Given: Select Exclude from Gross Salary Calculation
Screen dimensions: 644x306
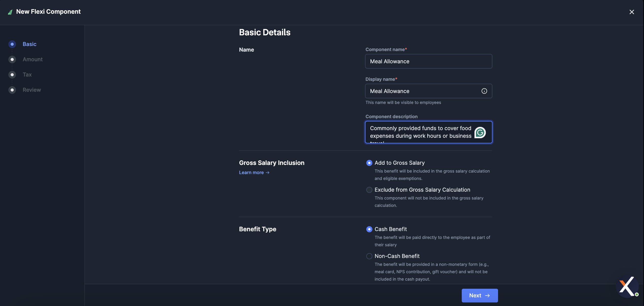Looking at the screenshot, I should (x=369, y=190).
